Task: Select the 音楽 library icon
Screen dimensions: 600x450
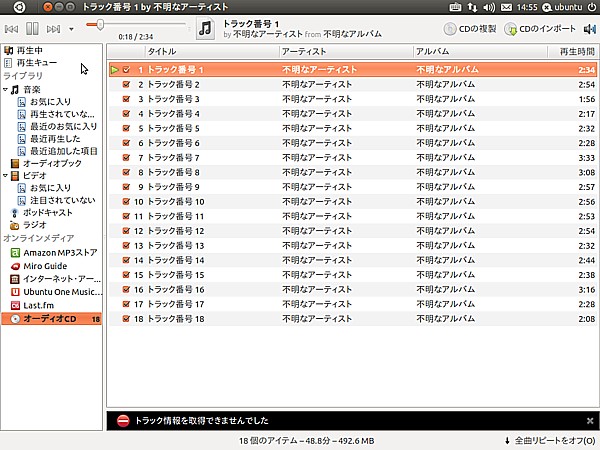Action: (15, 90)
